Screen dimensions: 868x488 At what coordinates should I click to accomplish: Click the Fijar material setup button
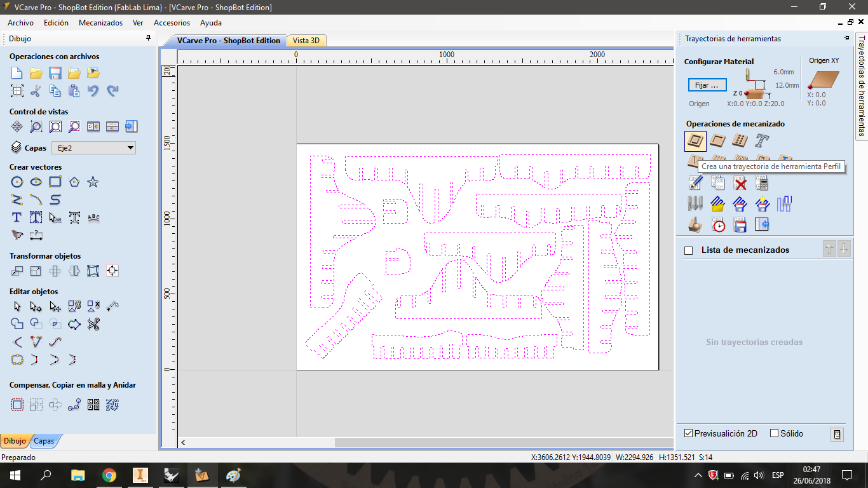[x=707, y=85]
